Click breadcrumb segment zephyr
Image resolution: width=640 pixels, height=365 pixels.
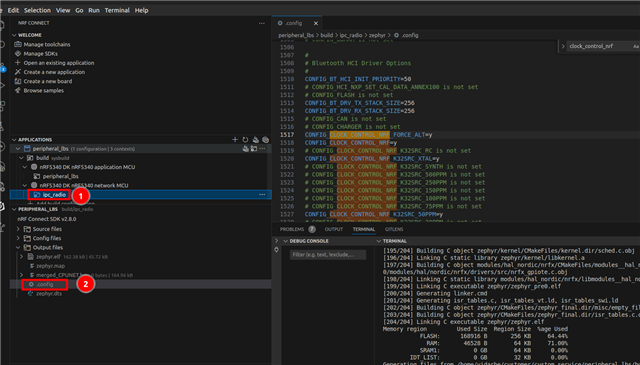377,36
